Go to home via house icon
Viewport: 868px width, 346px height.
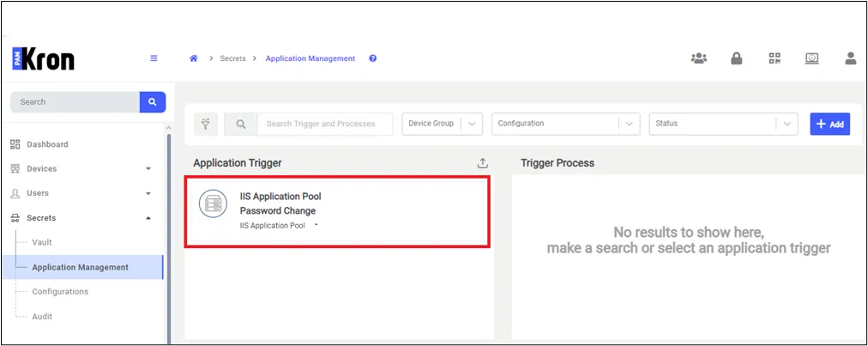pos(194,58)
